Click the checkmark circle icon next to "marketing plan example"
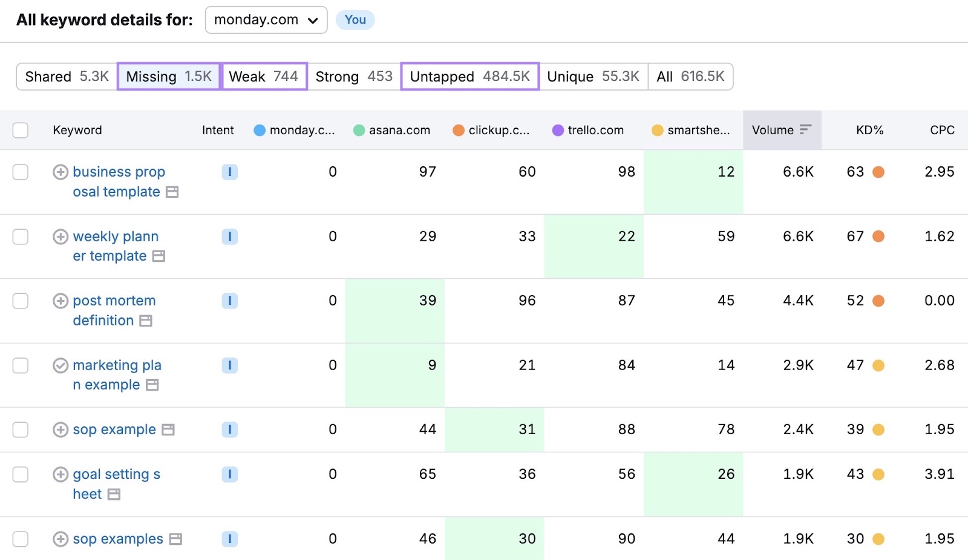The image size is (968, 560). coord(60,365)
